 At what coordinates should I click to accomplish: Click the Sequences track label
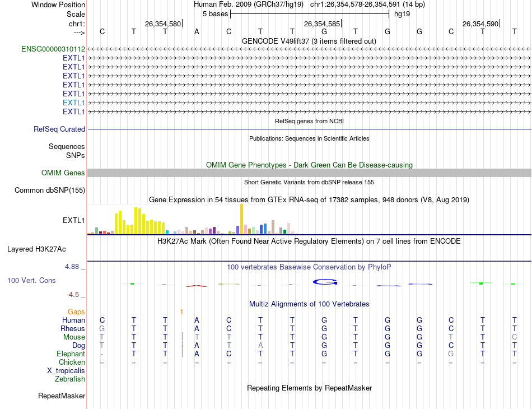point(67,147)
